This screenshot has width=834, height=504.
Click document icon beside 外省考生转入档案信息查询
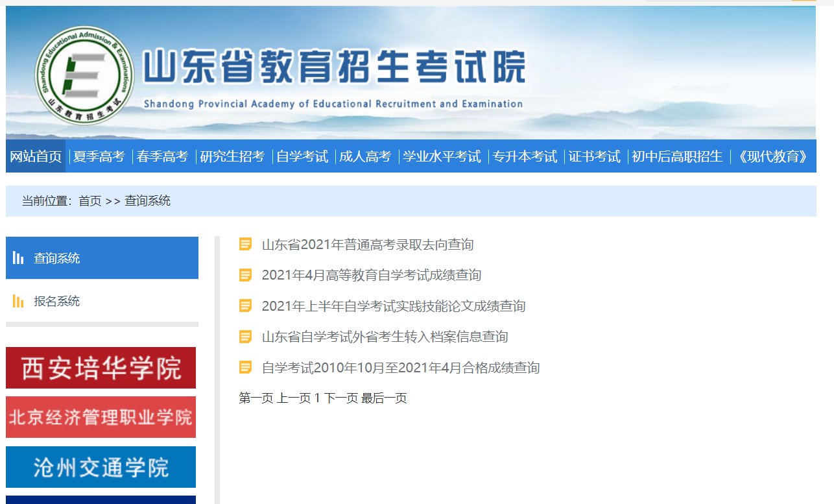(245, 337)
